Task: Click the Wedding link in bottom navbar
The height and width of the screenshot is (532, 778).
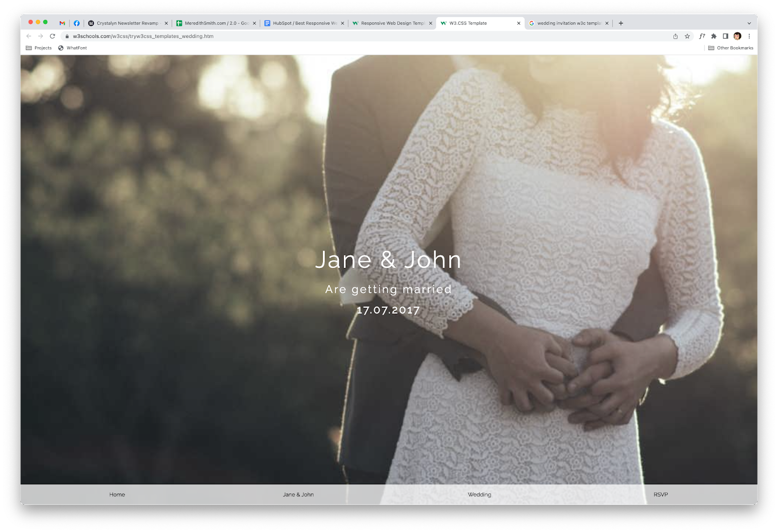Action: 479,495
